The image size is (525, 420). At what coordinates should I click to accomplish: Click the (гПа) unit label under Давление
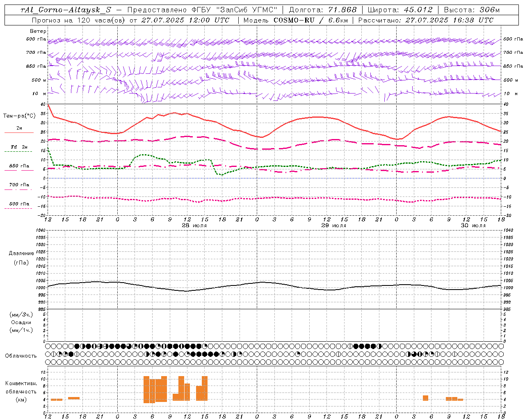point(21,262)
